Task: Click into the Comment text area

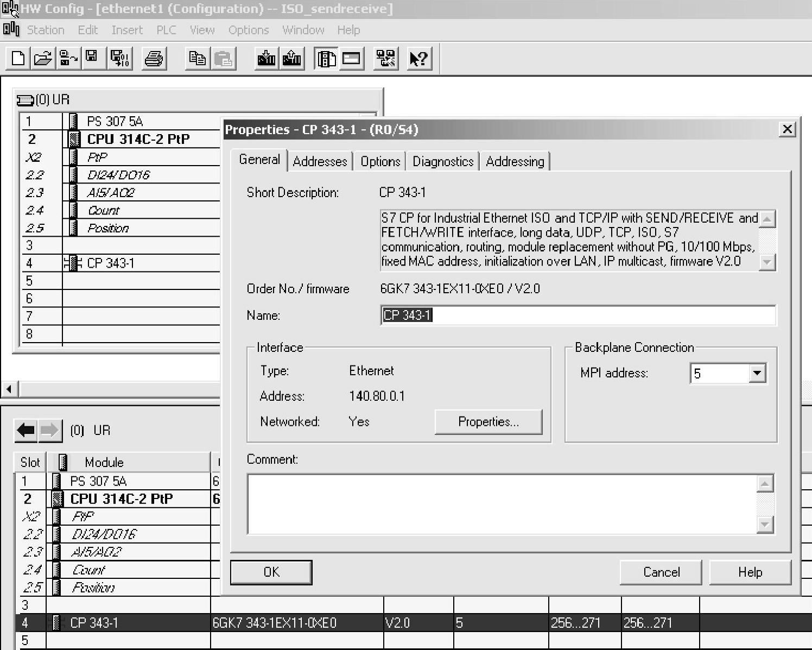Action: pyautogui.click(x=502, y=504)
